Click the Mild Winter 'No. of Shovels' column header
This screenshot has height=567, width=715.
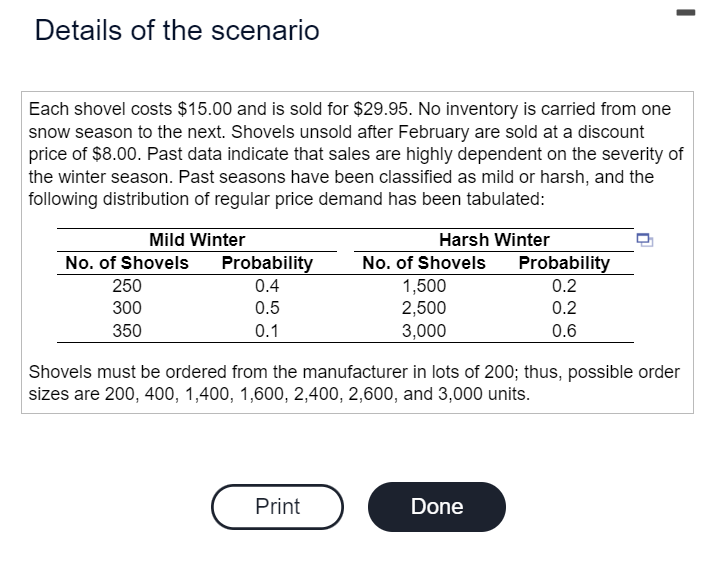point(126,263)
